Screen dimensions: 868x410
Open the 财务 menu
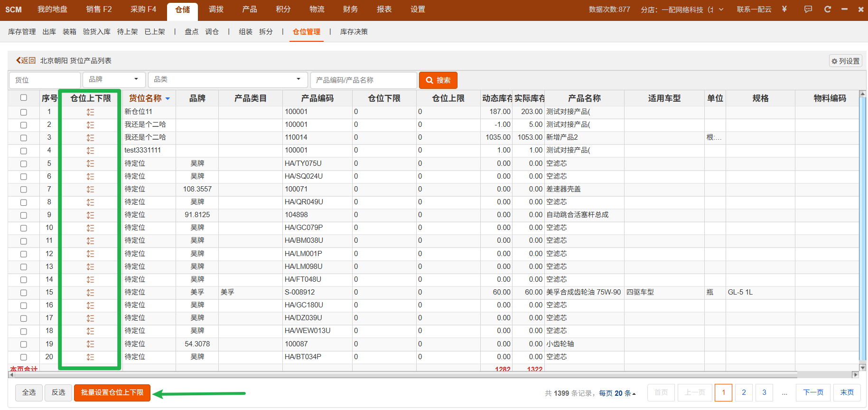350,10
